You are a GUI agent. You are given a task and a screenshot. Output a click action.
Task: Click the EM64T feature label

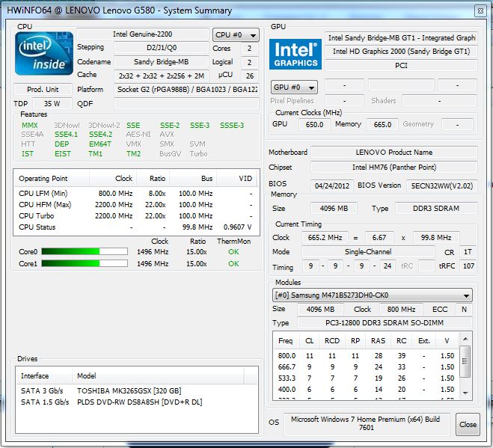[100, 144]
